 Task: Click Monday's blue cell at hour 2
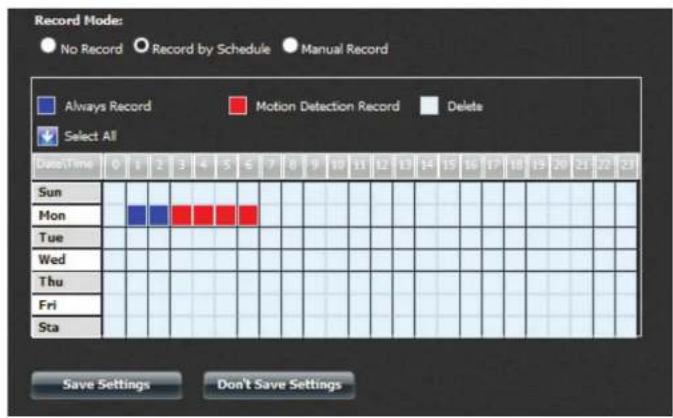pyautogui.click(x=159, y=215)
